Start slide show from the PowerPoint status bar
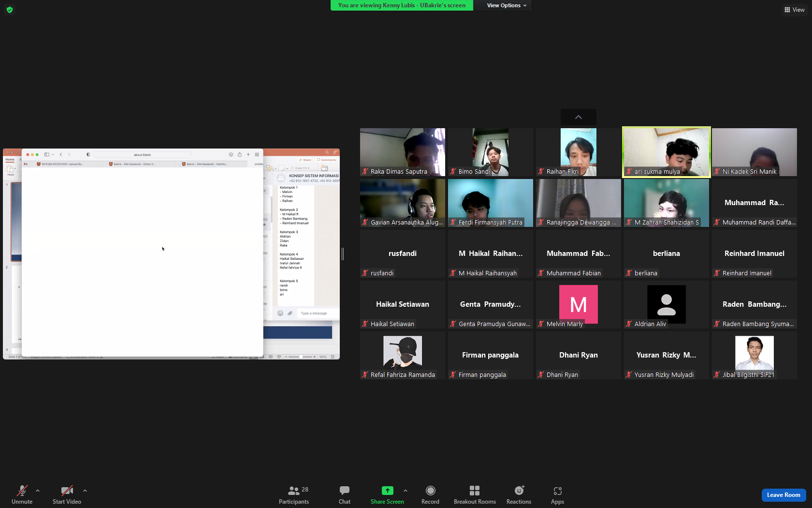The image size is (812, 508). [279, 357]
